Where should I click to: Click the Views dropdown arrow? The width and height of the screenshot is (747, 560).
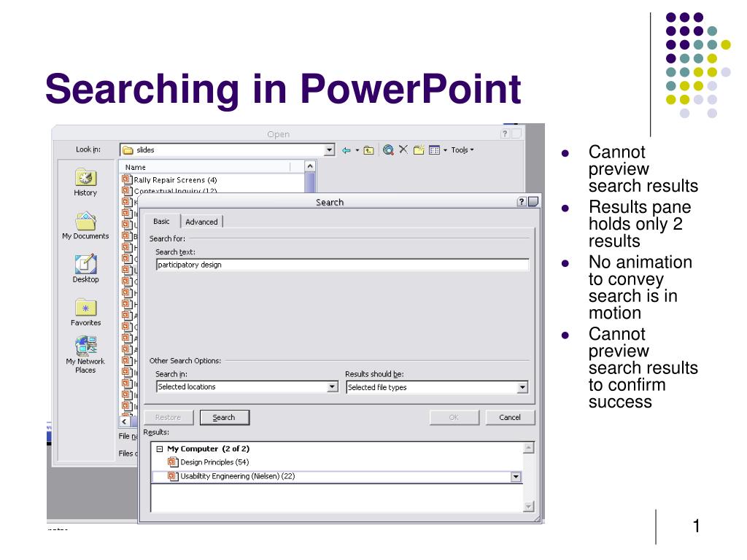(446, 150)
